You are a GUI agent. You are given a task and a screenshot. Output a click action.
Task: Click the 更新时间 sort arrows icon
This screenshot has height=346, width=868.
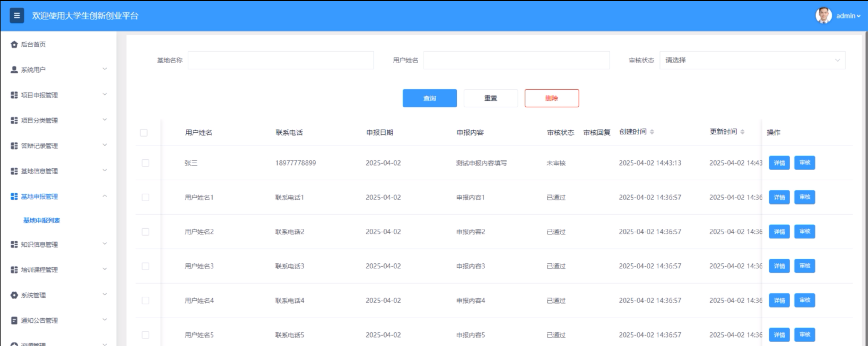(x=742, y=132)
